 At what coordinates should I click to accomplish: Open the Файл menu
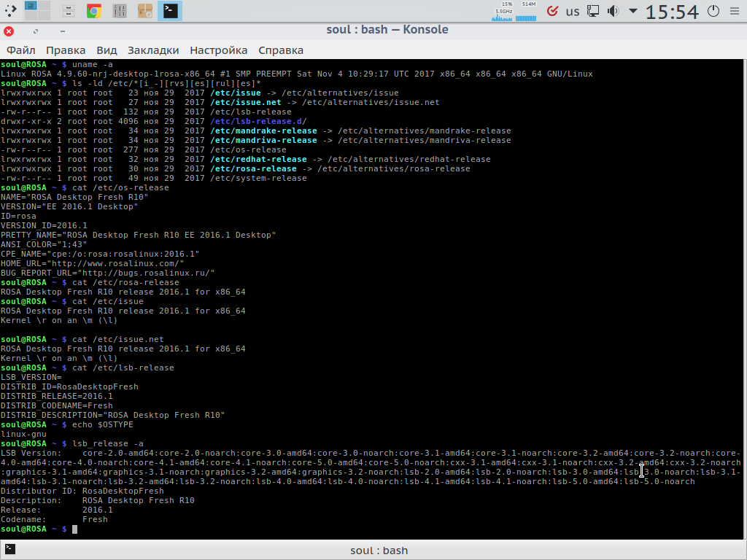click(x=21, y=50)
